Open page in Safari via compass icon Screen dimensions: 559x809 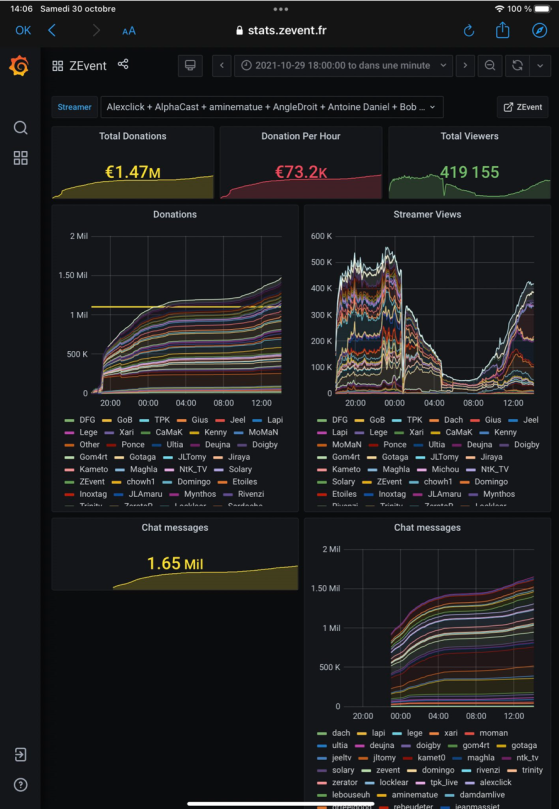point(539,30)
